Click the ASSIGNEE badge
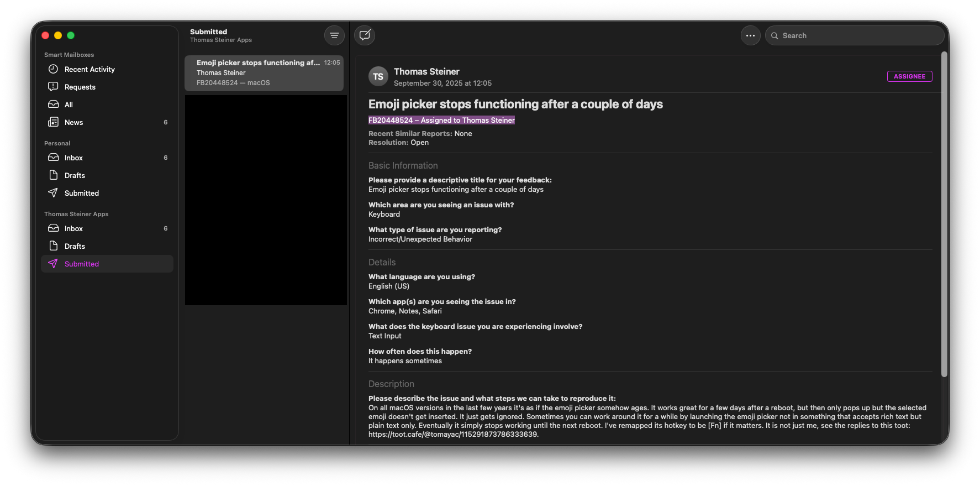Viewport: 980px width, 486px height. 909,76
